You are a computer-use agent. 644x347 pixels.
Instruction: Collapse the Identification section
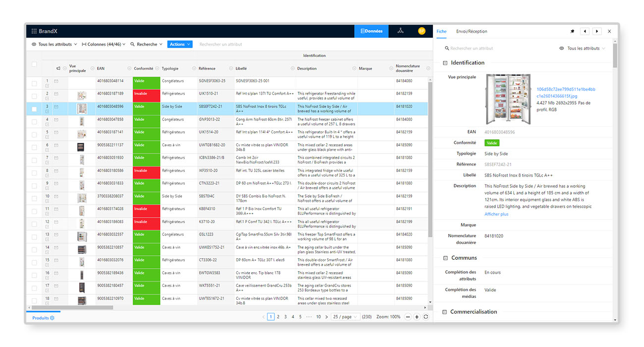445,63
